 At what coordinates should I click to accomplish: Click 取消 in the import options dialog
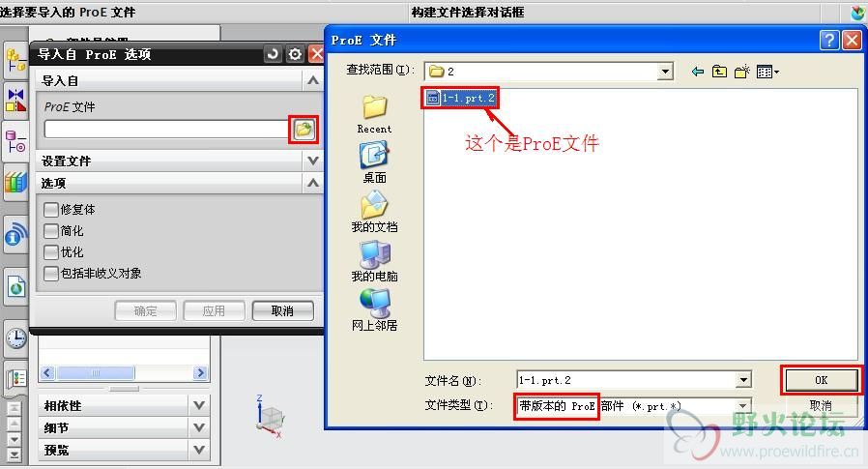click(x=282, y=311)
